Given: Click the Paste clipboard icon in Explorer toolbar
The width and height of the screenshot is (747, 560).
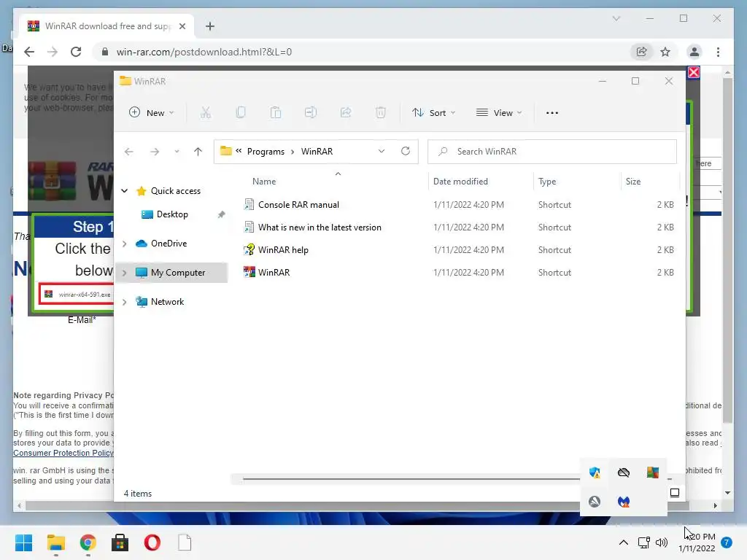Looking at the screenshot, I should coord(275,113).
